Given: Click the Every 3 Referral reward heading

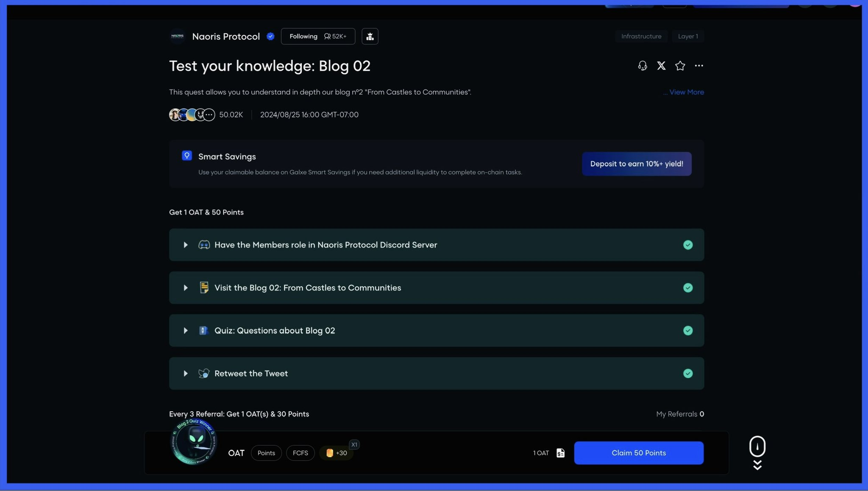Looking at the screenshot, I should [239, 414].
